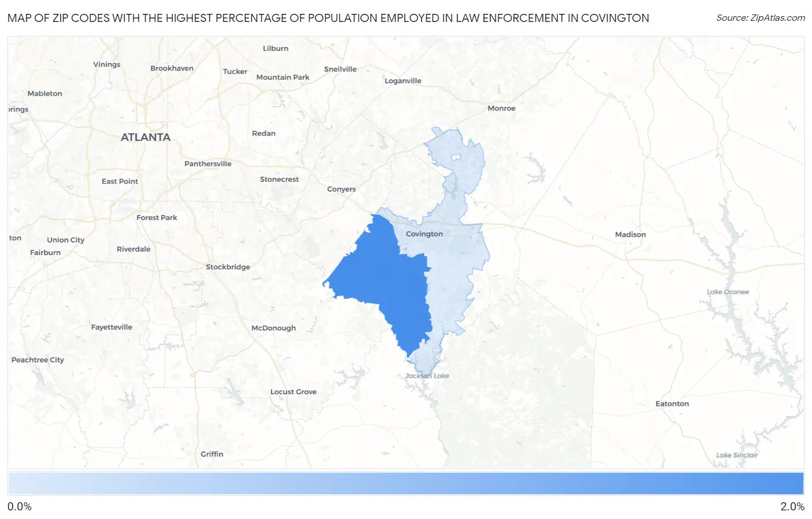
Task: Click the East Point label
Action: click(x=120, y=181)
